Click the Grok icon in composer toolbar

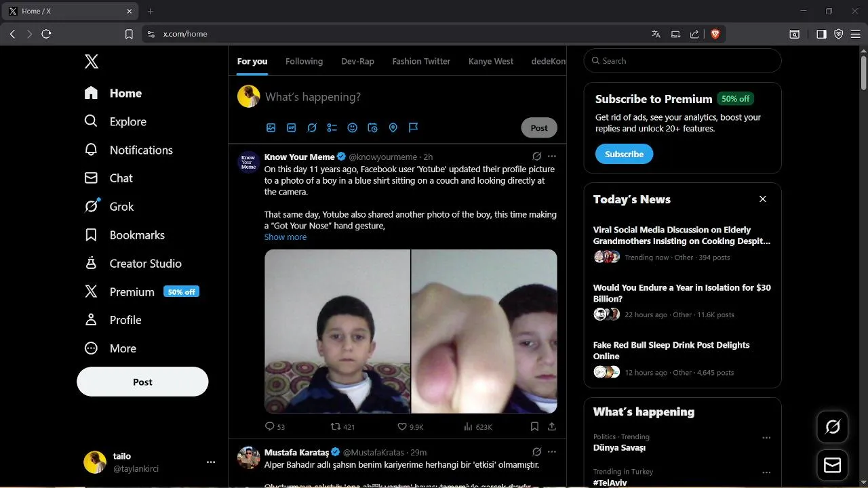pos(312,127)
